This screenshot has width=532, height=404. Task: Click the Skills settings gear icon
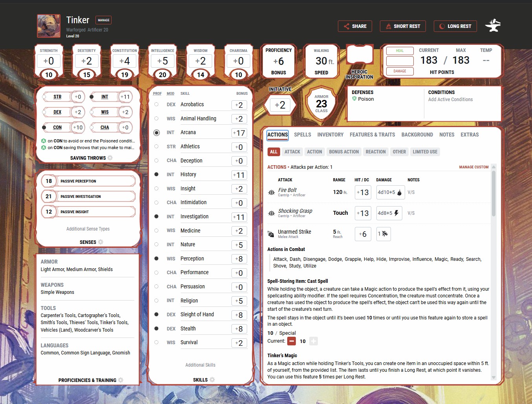point(212,380)
